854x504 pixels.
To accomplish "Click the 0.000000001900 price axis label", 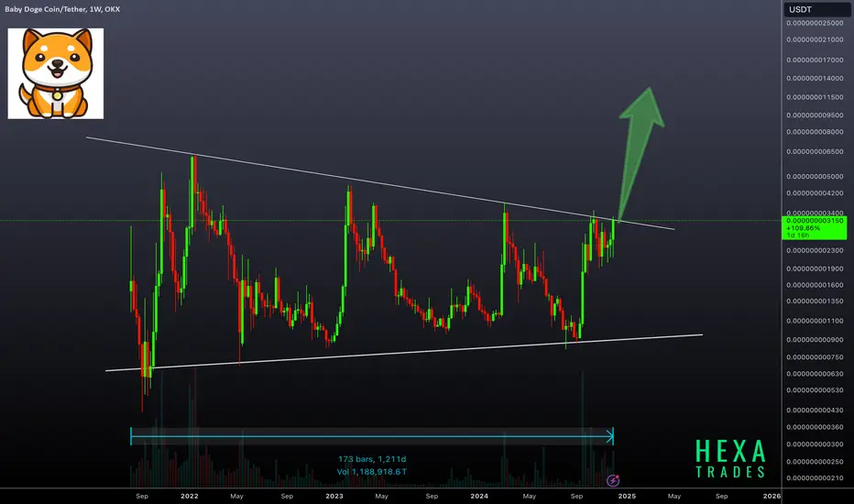I will click(815, 268).
